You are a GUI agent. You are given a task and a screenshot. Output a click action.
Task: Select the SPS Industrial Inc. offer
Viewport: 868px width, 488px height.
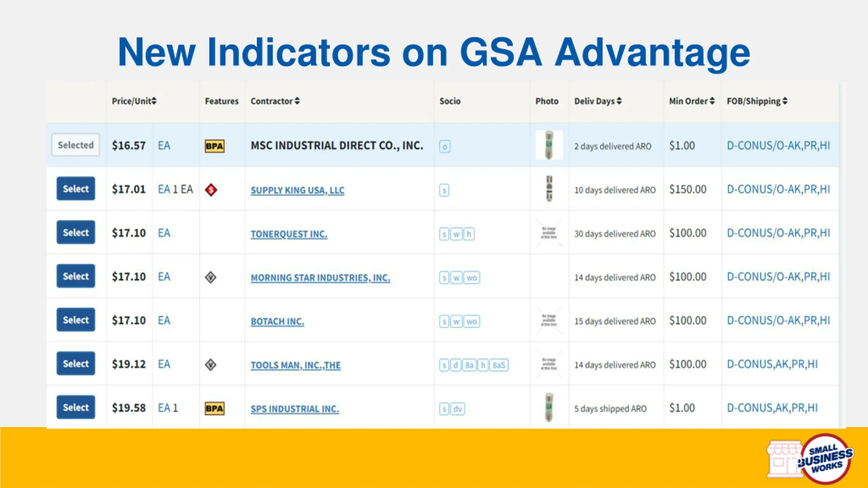pyautogui.click(x=76, y=407)
